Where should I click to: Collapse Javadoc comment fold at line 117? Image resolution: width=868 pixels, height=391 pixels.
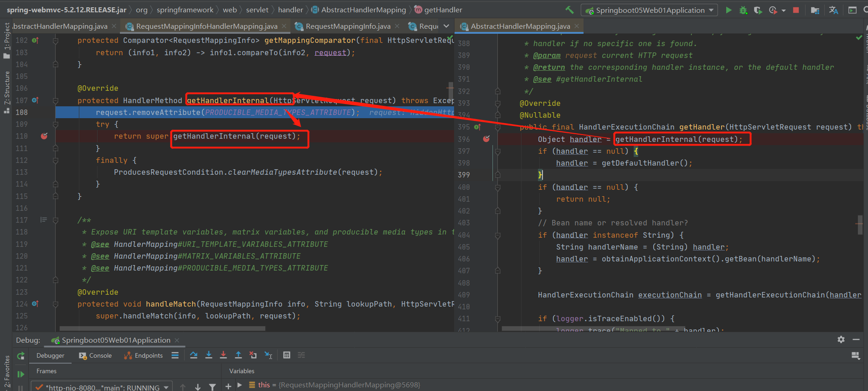(x=56, y=220)
